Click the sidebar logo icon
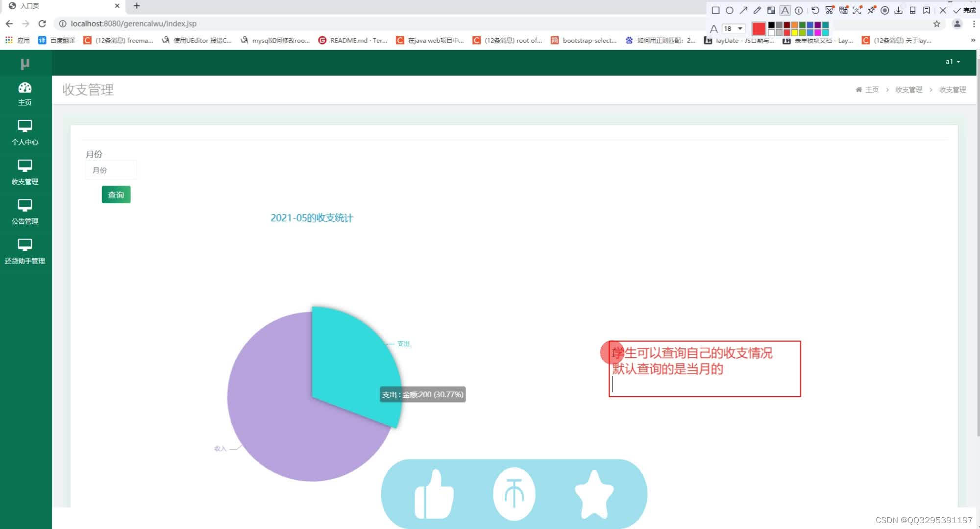980x529 pixels. tap(25, 64)
